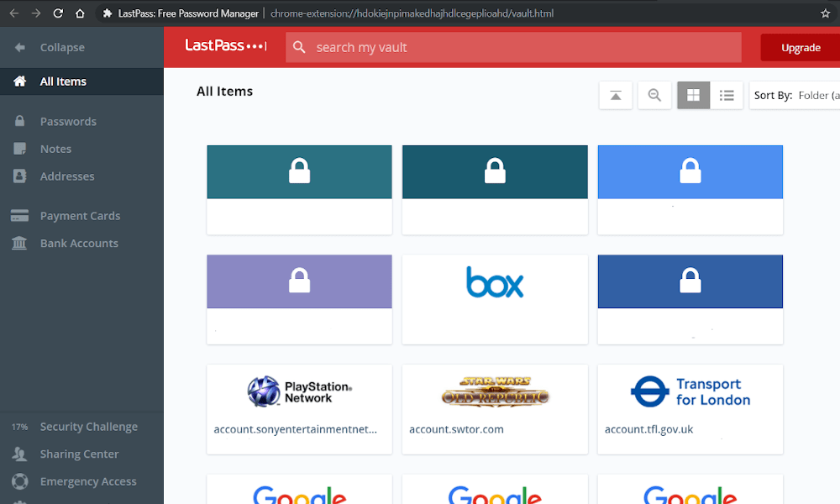Focus the search my vault field
The image size is (840, 504).
coord(513,47)
